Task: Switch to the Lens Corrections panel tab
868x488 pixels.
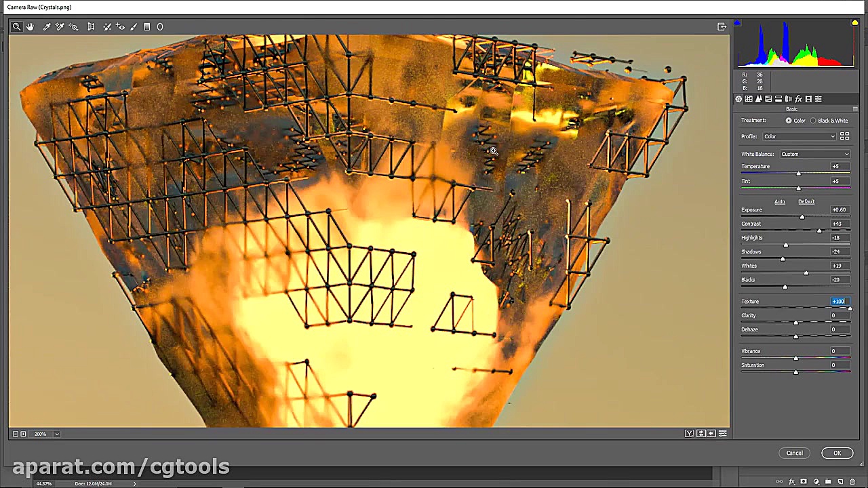Action: click(x=788, y=99)
